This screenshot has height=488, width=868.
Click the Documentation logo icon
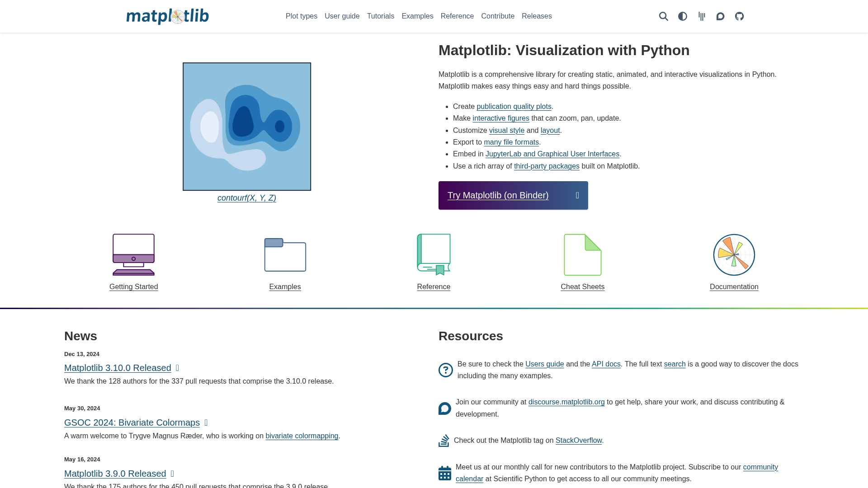point(734,254)
